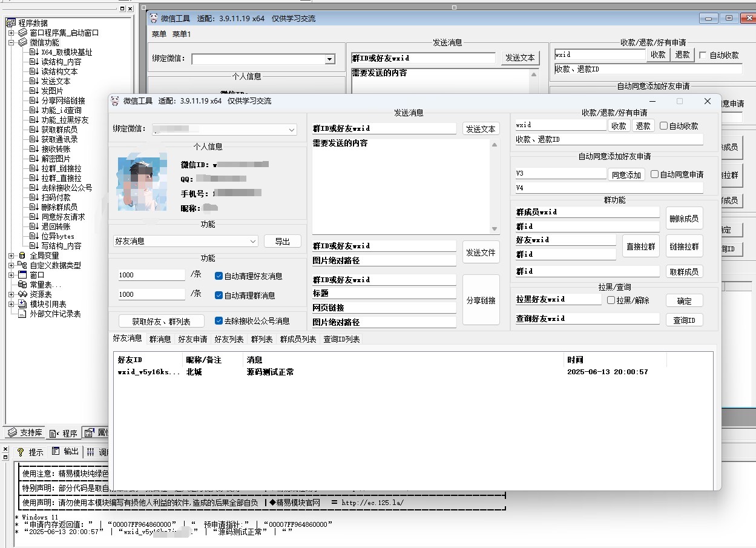Viewport: 756px width, 548px height.
Task: Expand the 全局变量 tree node
Action: [11, 256]
